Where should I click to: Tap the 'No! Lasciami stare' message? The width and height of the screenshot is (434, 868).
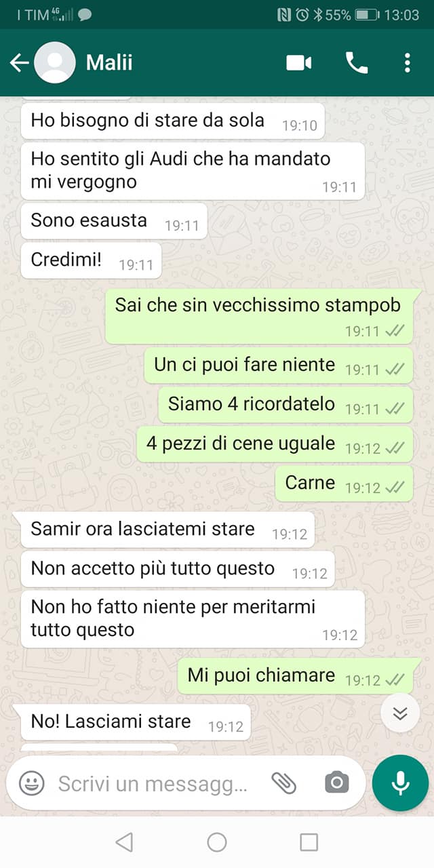pos(136,722)
